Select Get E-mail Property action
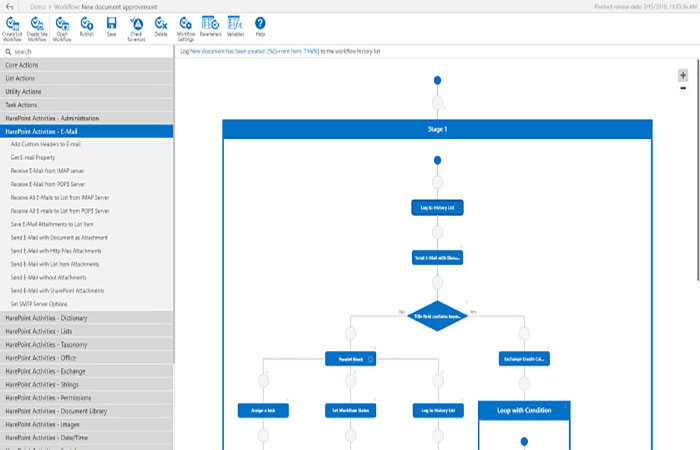This screenshot has height=450, width=700. (33, 158)
